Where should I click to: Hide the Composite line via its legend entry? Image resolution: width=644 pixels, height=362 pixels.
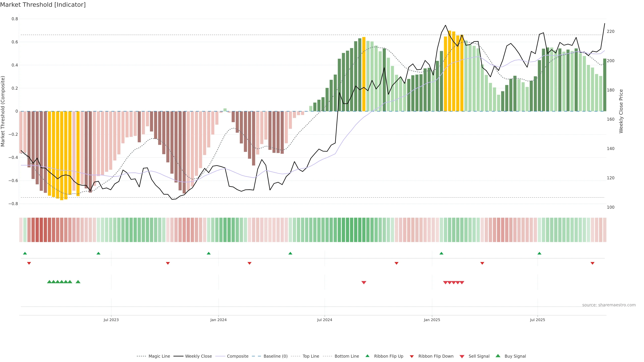click(x=237, y=356)
